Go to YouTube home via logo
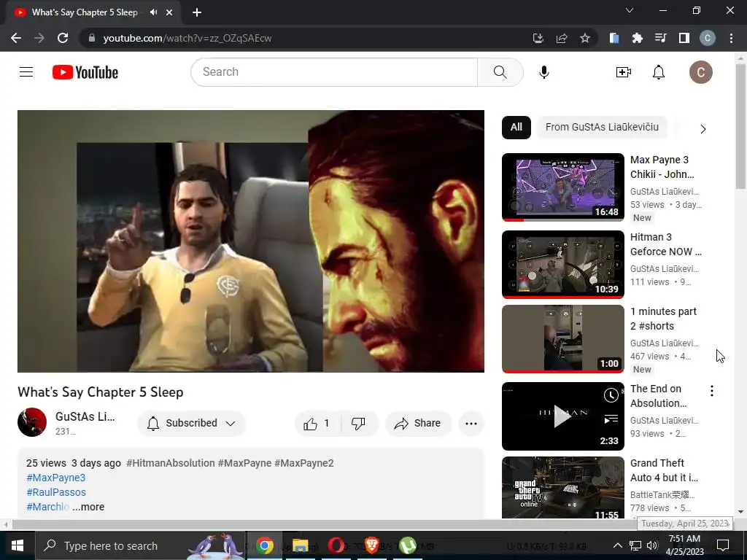747x560 pixels. [x=85, y=72]
